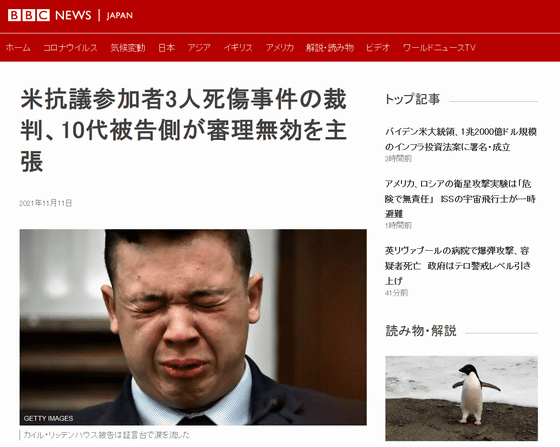The width and height of the screenshot is (560, 447).
Task: Click the 読み物・解説 sidebar heading
Action: click(421, 331)
